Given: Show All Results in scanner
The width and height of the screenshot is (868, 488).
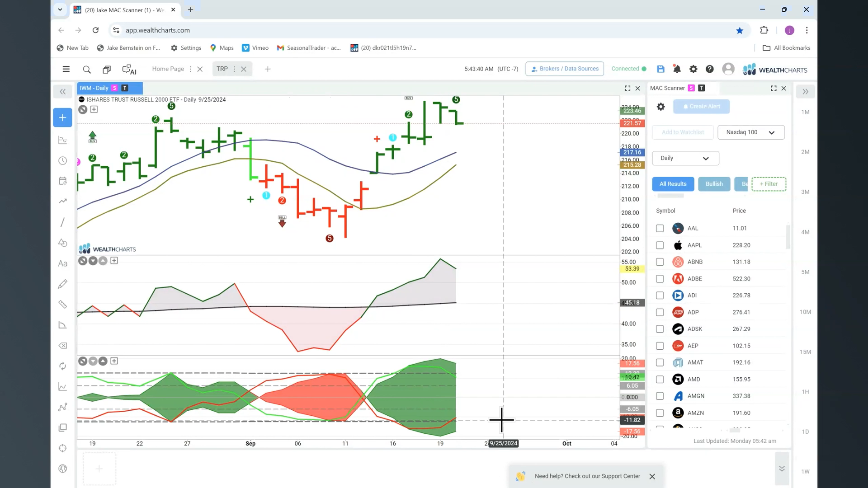Looking at the screenshot, I should 673,184.
